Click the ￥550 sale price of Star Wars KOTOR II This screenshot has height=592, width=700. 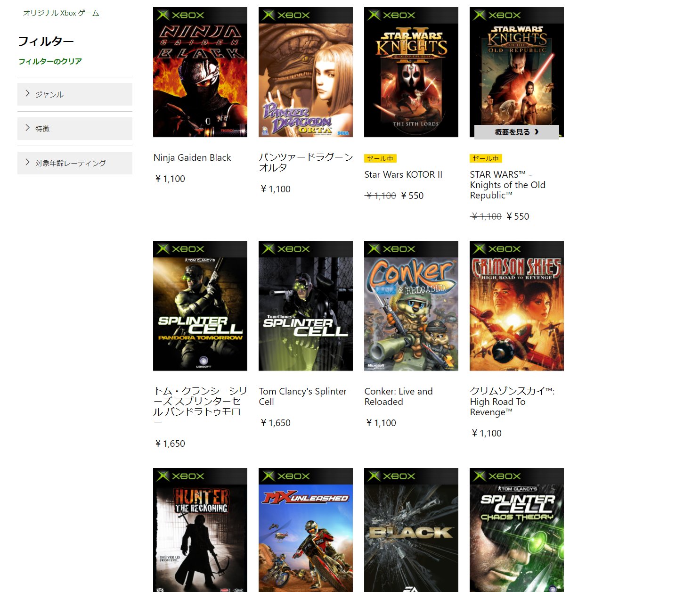click(412, 196)
